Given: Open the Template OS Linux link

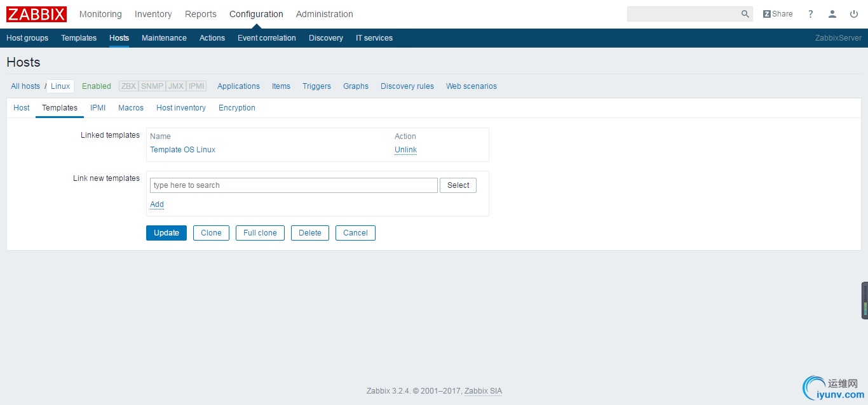Looking at the screenshot, I should pyautogui.click(x=182, y=150).
